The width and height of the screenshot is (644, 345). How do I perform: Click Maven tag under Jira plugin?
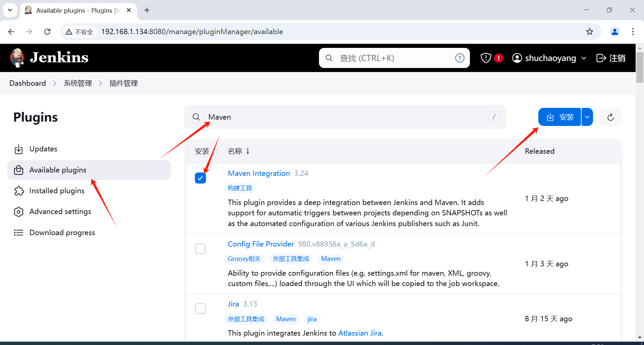pyautogui.click(x=286, y=319)
